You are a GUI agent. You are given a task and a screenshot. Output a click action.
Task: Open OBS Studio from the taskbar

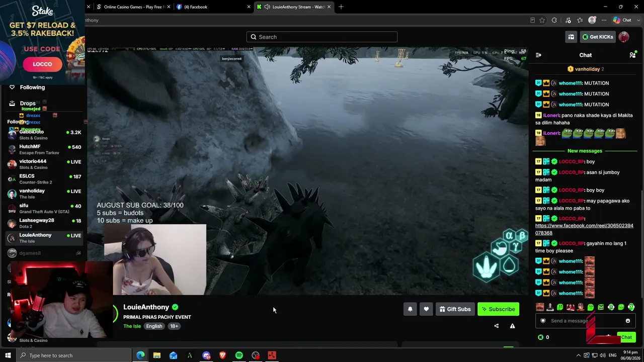point(256,355)
